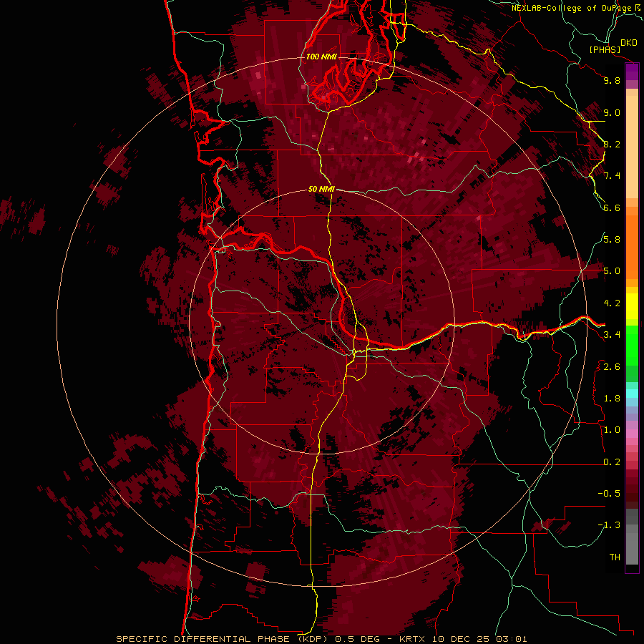The height and width of the screenshot is (644, 644).
Task: Click the 1.0 scale value
Action: coord(612,430)
